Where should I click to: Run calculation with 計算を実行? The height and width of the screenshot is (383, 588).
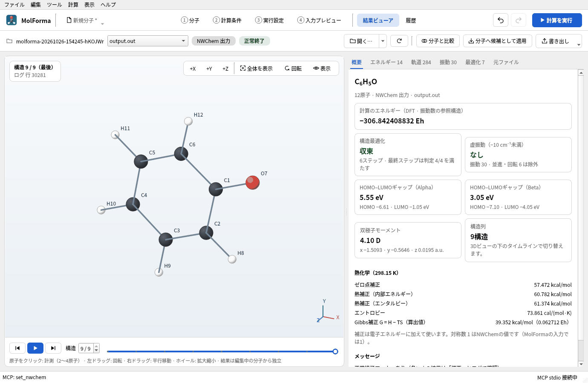[557, 20]
